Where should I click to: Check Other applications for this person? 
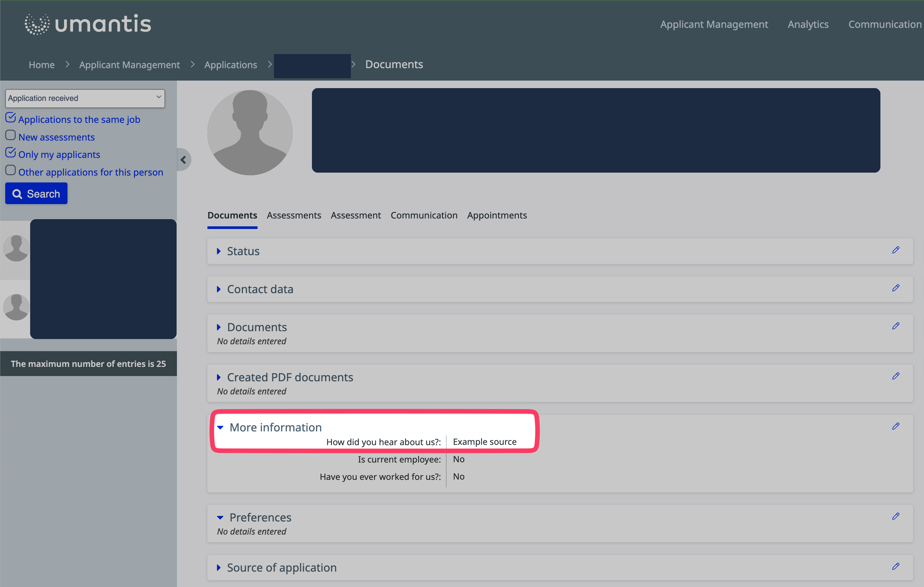click(x=10, y=170)
